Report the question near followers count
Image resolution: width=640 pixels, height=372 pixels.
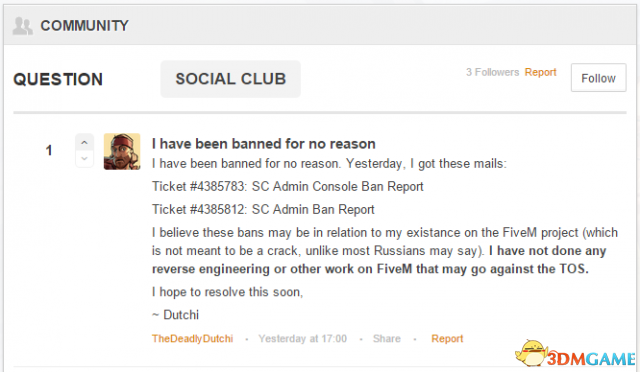tap(540, 72)
